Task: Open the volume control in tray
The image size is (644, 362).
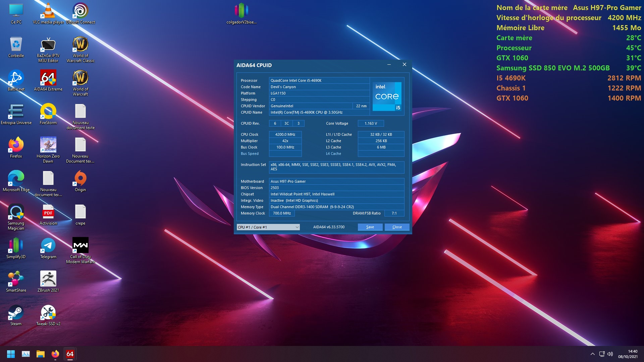Action: click(x=610, y=354)
